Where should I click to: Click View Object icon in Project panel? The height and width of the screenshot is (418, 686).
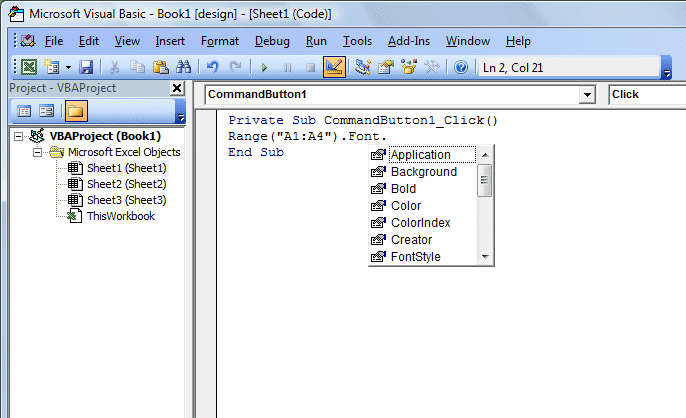click(46, 111)
